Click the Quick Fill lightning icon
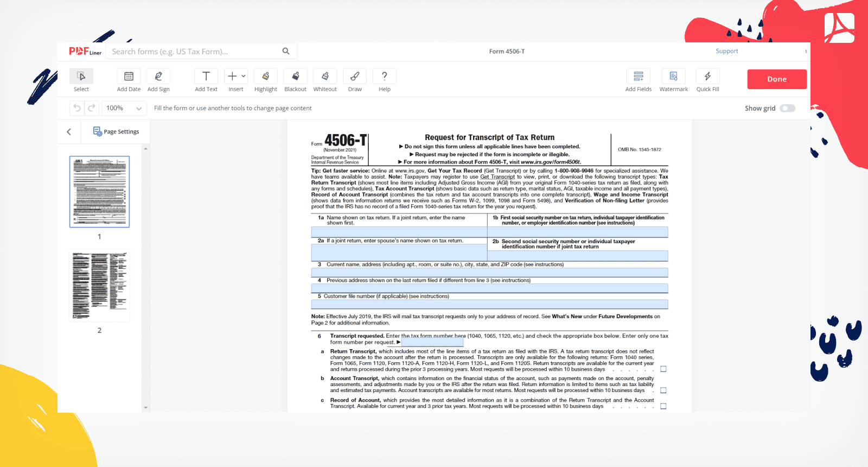The width and height of the screenshot is (868, 467). coord(707,77)
